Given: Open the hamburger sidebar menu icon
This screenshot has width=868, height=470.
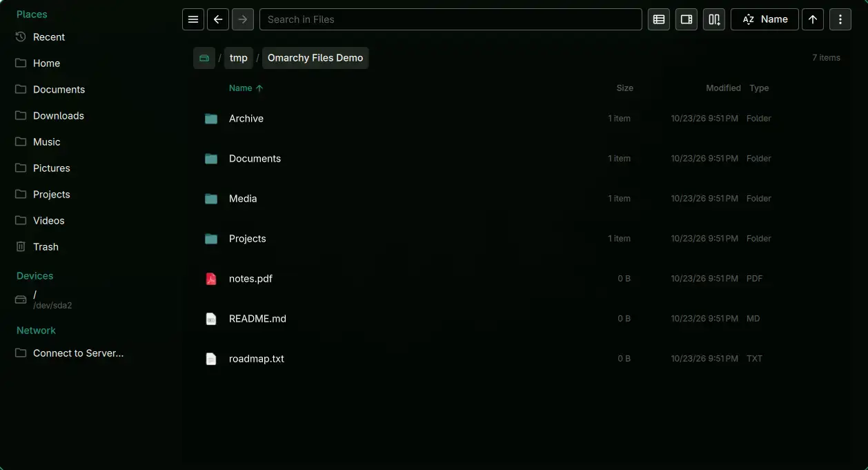Looking at the screenshot, I should 193,19.
